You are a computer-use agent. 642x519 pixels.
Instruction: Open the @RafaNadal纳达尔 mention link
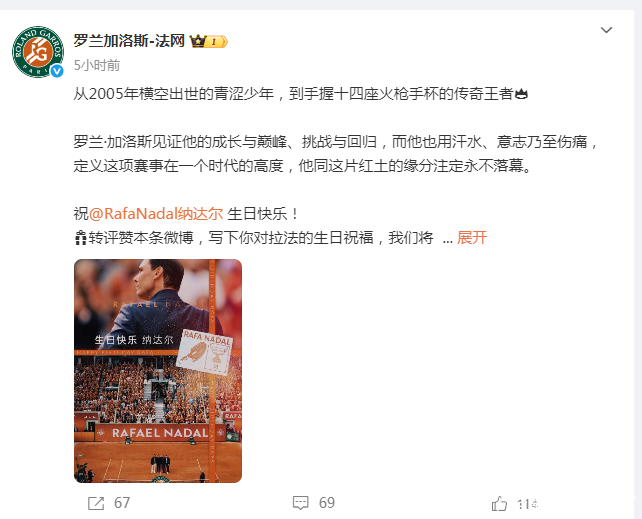[x=156, y=214]
